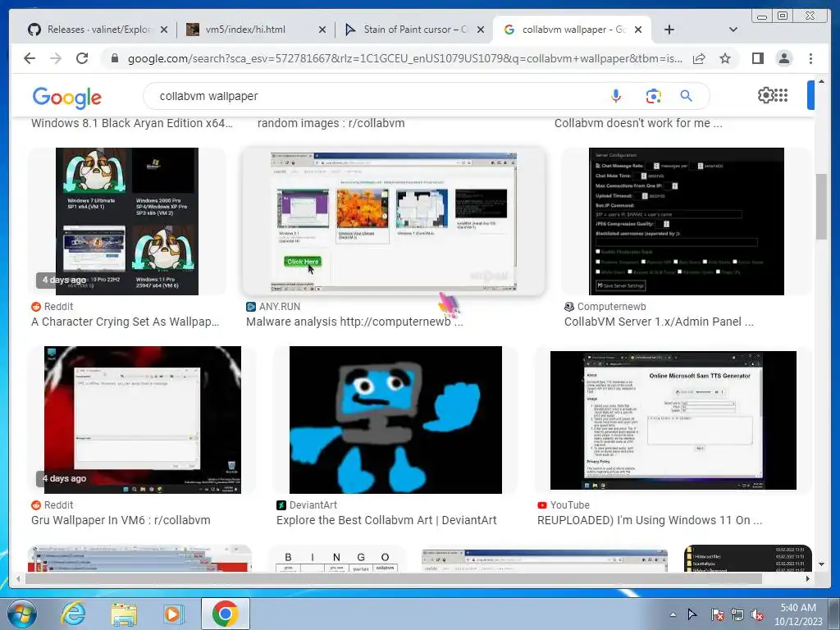Click the Google logo
This screenshot has width=840, height=630.
(67, 97)
